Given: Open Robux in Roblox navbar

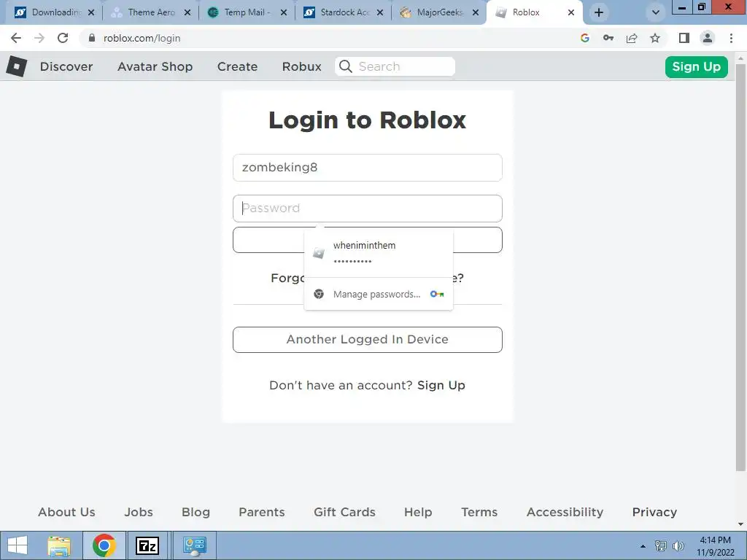Looking at the screenshot, I should [x=301, y=66].
